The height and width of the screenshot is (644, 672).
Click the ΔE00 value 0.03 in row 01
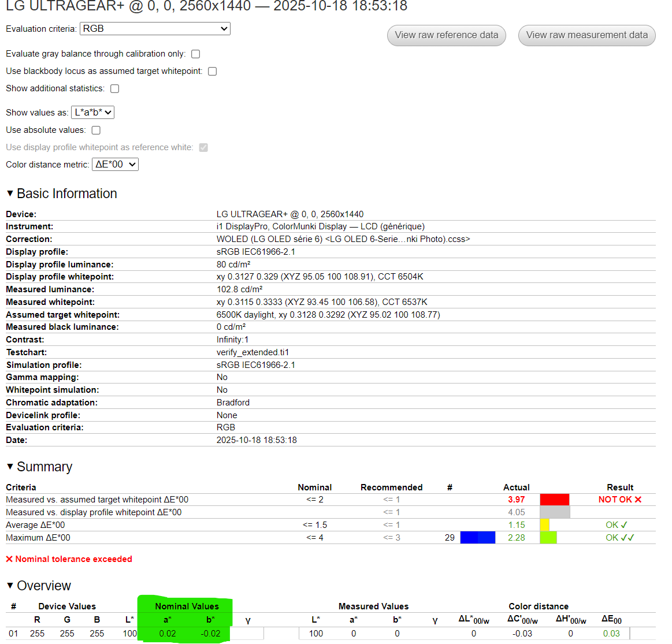click(x=611, y=634)
